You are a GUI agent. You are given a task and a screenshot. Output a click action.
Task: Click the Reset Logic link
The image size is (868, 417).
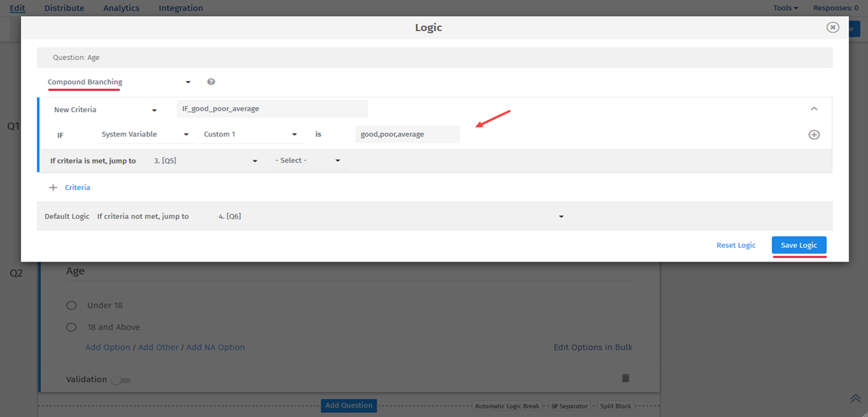click(x=736, y=245)
